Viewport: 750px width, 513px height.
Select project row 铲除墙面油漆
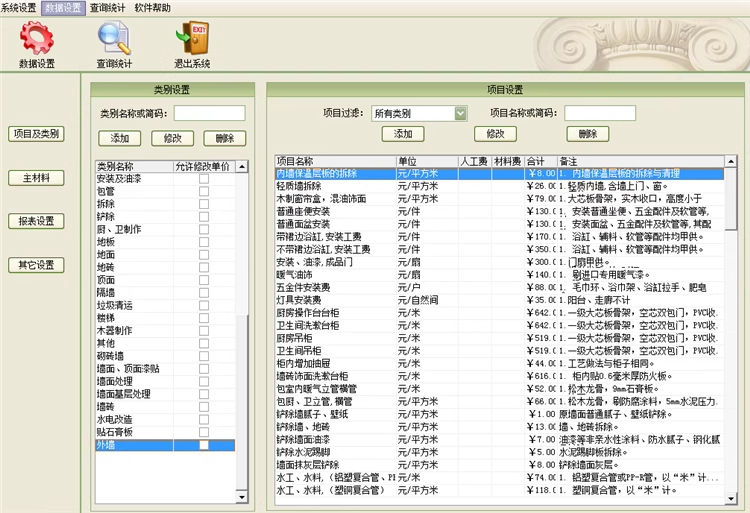[500, 439]
